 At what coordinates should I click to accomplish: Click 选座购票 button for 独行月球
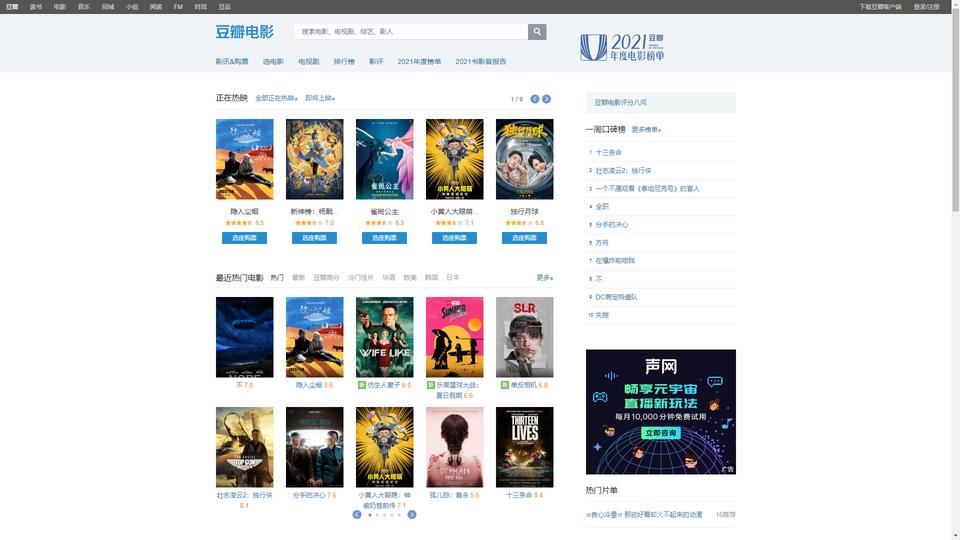tap(524, 238)
